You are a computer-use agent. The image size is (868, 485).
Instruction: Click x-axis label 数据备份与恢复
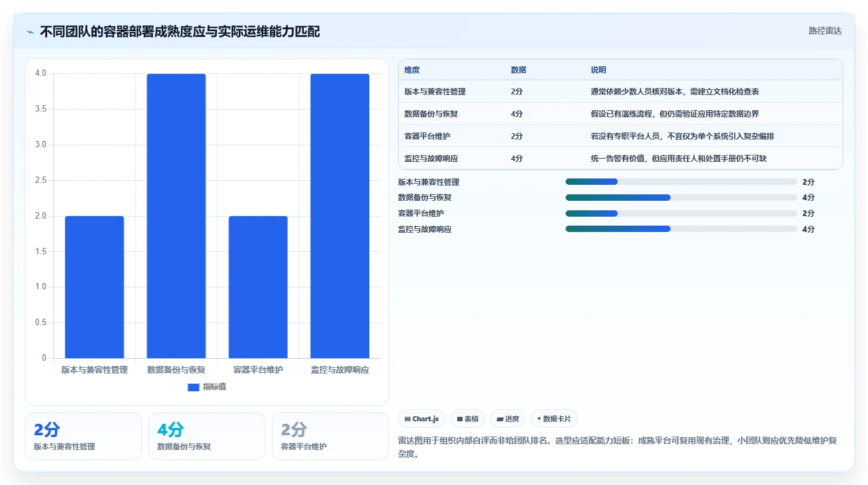point(176,370)
